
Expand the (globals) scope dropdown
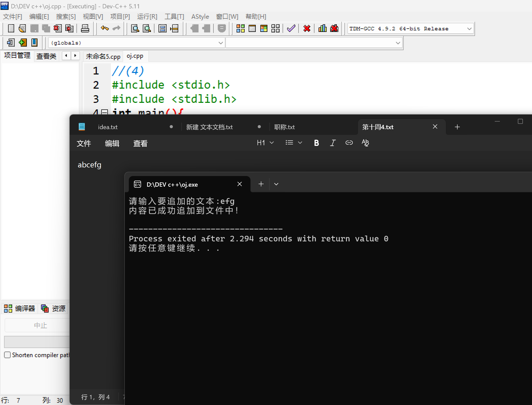[x=221, y=43]
